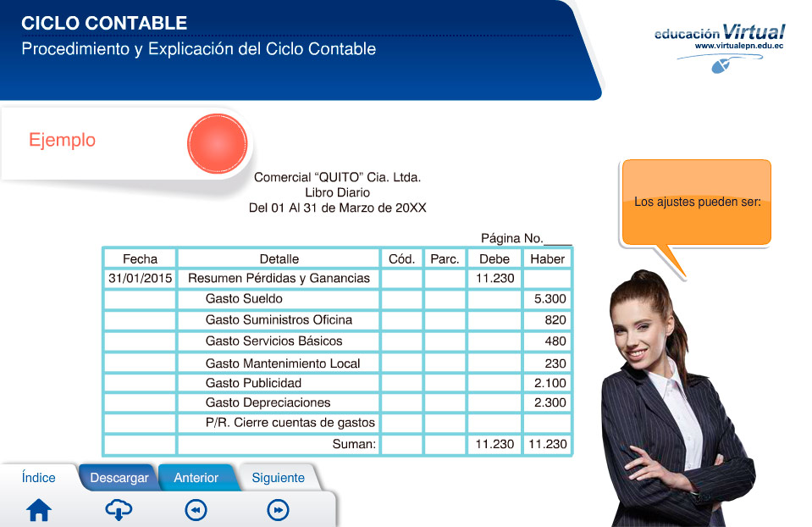Screen dimensions: 812x527
Task: Click the 'Fecha' column header
Action: pos(140,258)
